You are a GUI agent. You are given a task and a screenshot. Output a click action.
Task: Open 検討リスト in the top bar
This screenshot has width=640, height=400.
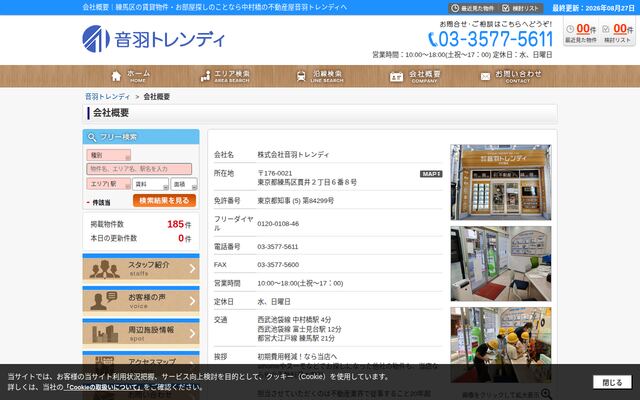click(x=520, y=8)
